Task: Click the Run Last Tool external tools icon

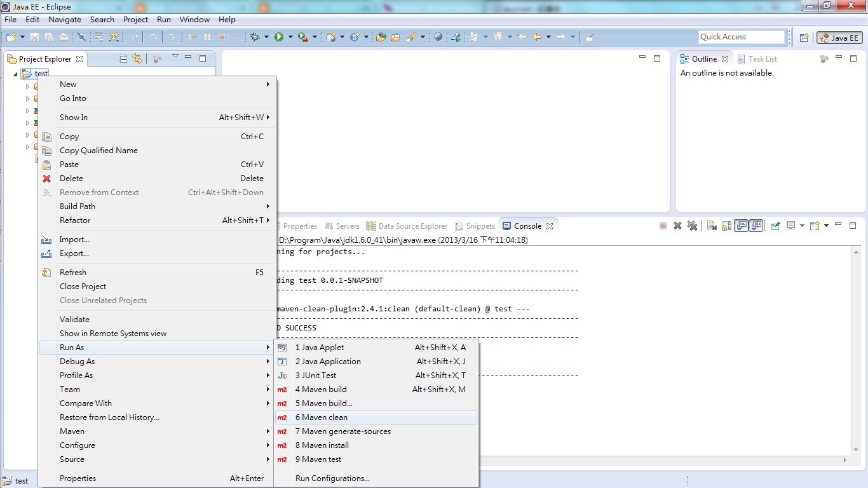Action: click(303, 37)
